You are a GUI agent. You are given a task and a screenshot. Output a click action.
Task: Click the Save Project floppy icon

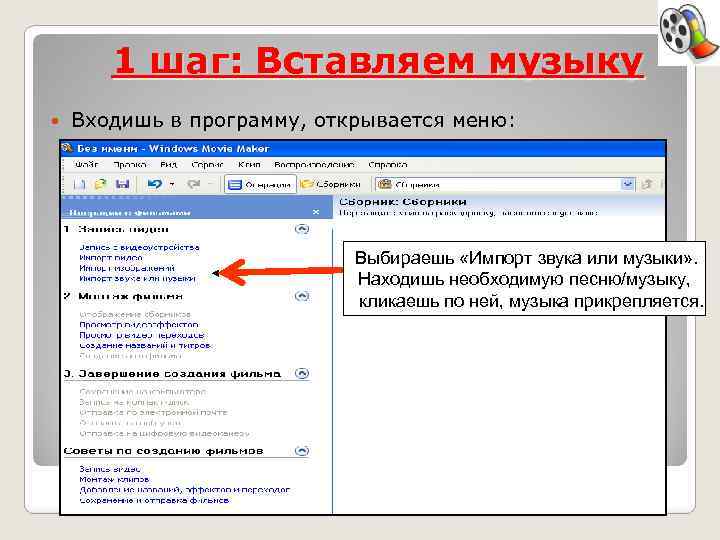point(122,185)
